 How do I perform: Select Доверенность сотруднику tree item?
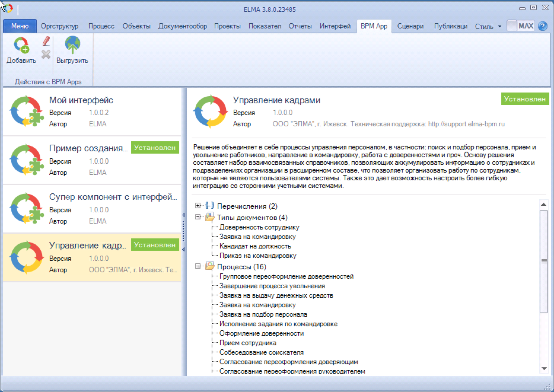point(259,227)
